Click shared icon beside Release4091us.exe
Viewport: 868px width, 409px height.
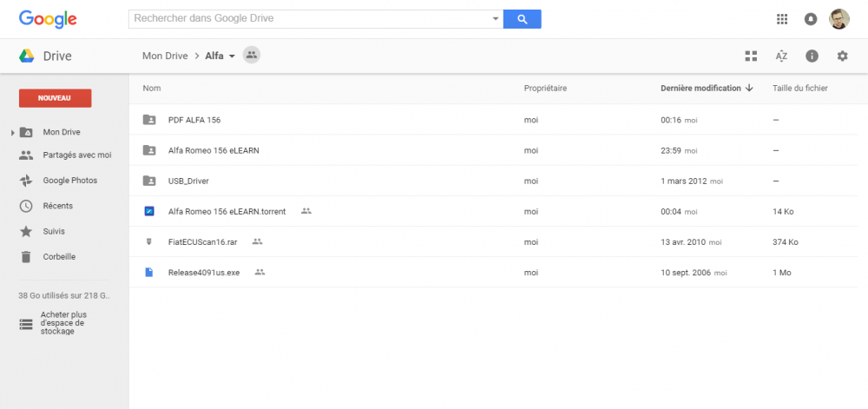tap(260, 272)
